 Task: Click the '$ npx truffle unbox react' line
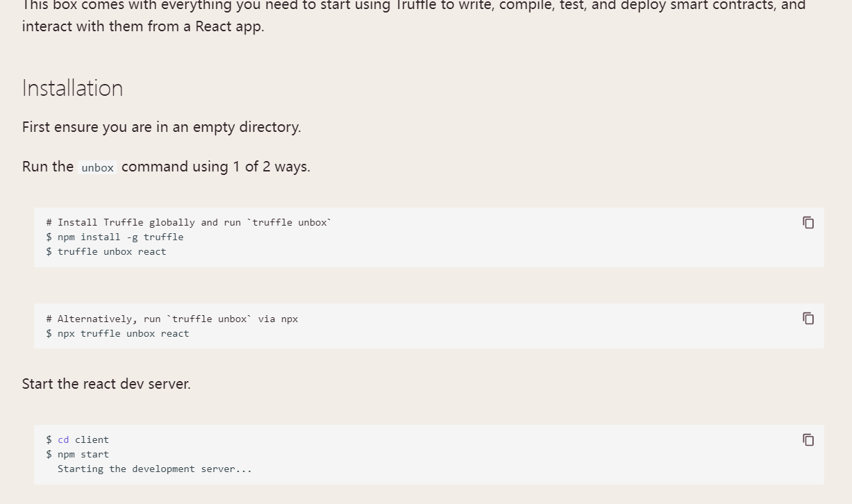118,333
